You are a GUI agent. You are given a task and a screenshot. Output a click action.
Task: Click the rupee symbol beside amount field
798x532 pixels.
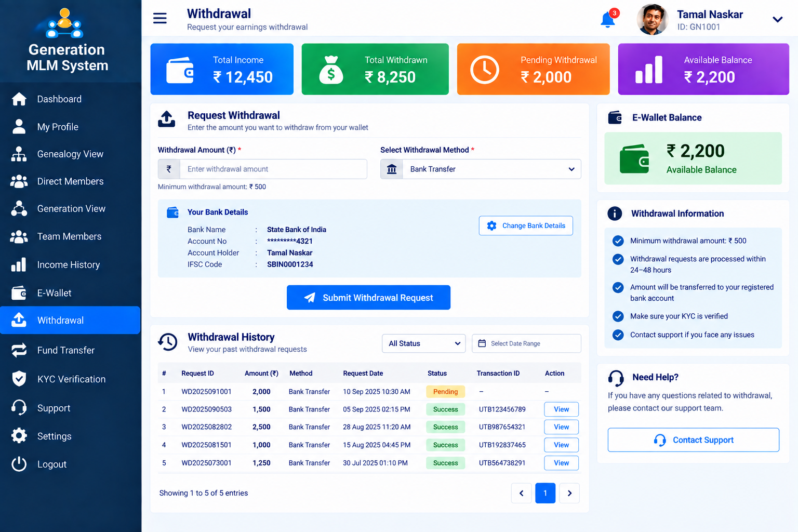click(169, 169)
